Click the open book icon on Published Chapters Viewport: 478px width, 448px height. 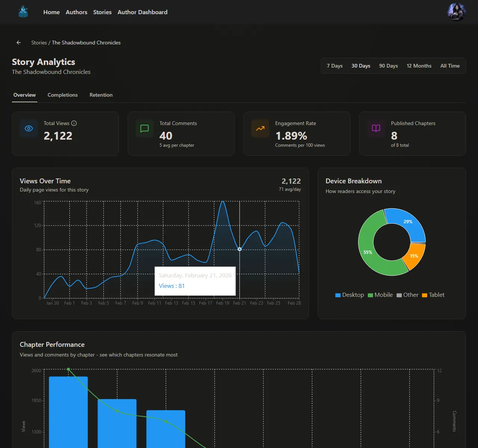[x=376, y=128]
